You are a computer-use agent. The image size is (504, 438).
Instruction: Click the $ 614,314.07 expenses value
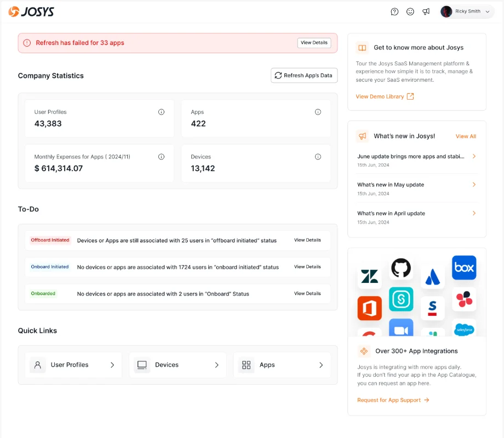[59, 168]
